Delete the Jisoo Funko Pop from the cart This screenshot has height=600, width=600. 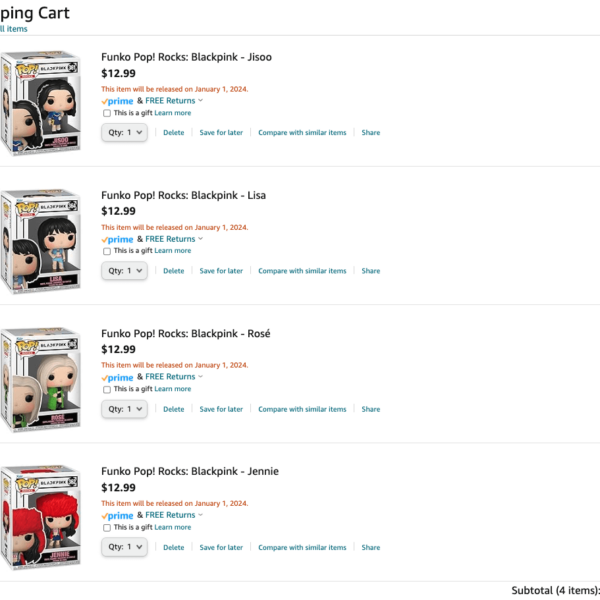(174, 133)
